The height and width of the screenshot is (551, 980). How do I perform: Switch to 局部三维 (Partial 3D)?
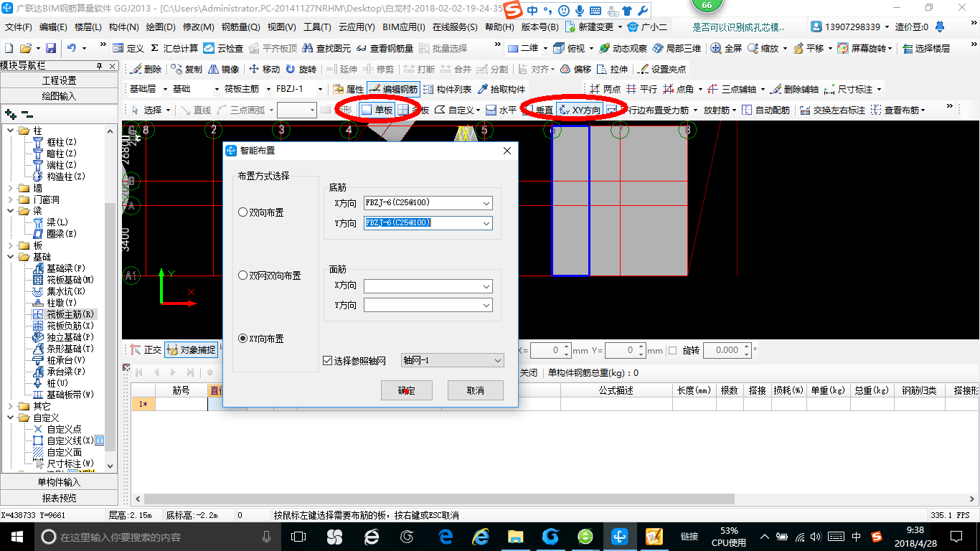pos(677,48)
